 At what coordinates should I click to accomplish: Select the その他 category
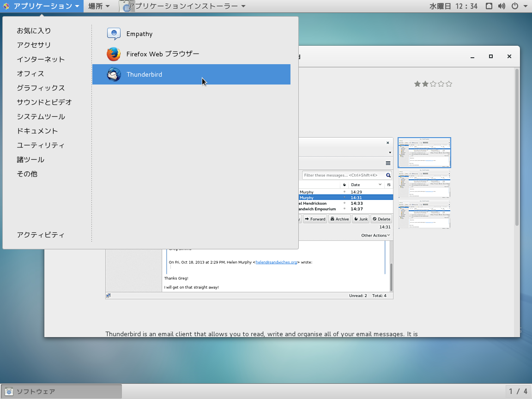click(x=27, y=174)
